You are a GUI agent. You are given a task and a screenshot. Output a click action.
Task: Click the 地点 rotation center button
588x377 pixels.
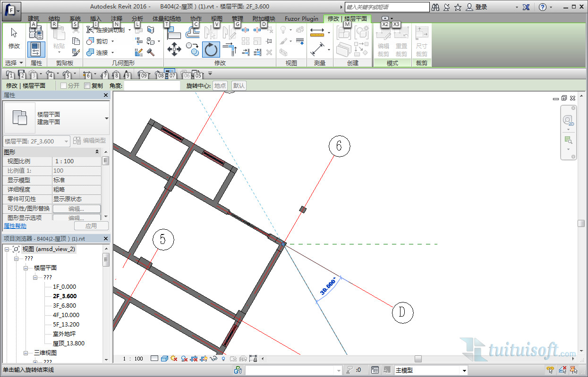tap(220, 86)
